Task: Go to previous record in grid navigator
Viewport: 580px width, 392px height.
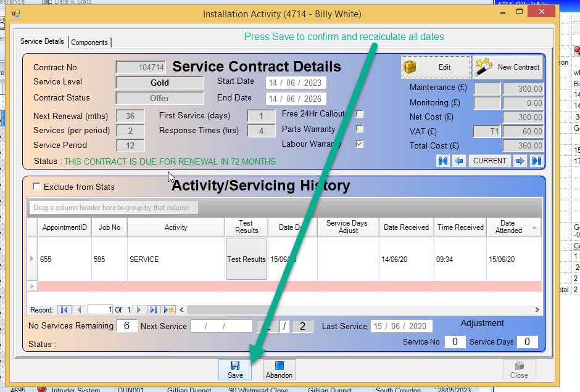Action: pos(79,309)
